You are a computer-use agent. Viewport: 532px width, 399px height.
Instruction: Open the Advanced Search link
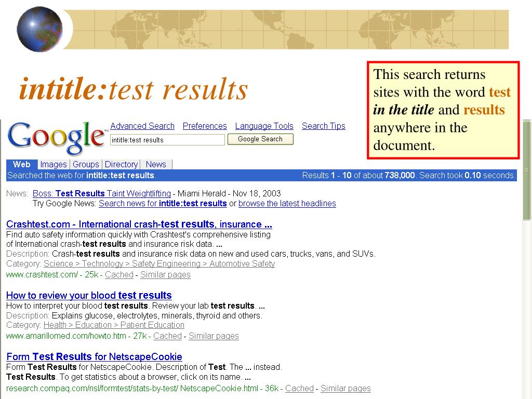point(142,126)
